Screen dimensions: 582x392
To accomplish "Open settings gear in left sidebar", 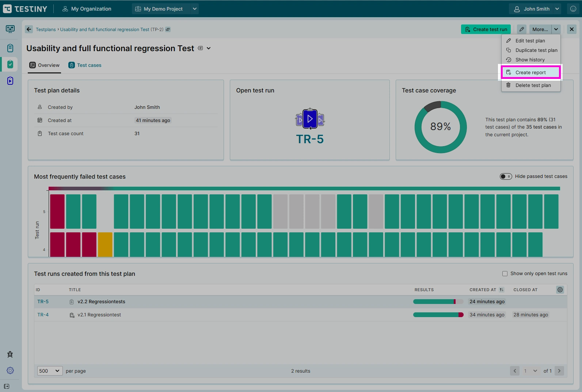I will click(x=10, y=370).
